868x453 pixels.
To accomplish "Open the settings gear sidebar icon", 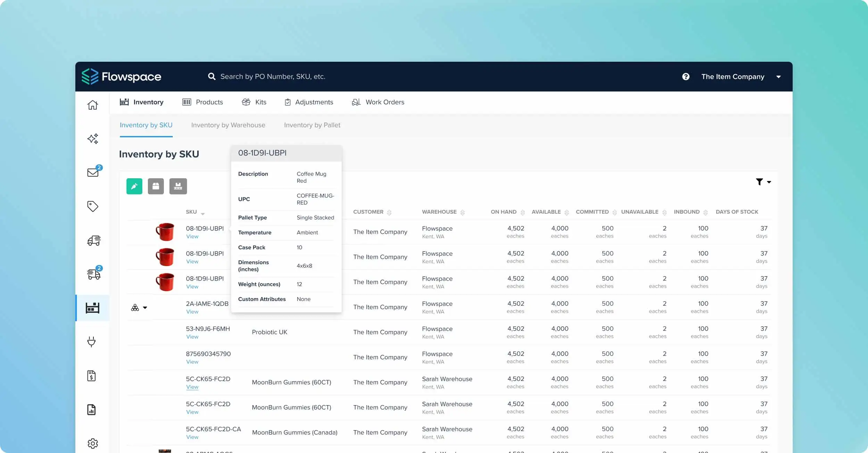I will [93, 443].
